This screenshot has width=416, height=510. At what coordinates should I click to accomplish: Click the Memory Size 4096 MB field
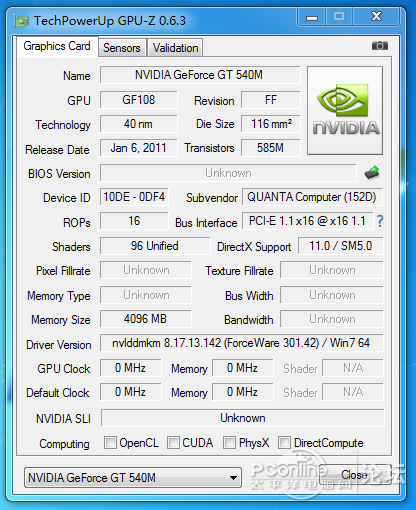pyautogui.click(x=146, y=319)
